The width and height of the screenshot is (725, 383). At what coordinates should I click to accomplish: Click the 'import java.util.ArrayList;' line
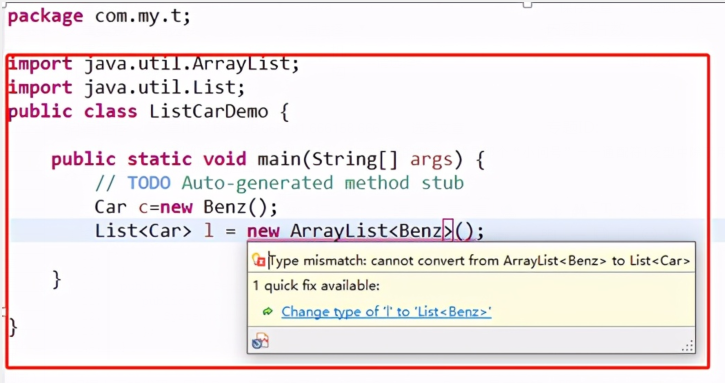pos(154,64)
